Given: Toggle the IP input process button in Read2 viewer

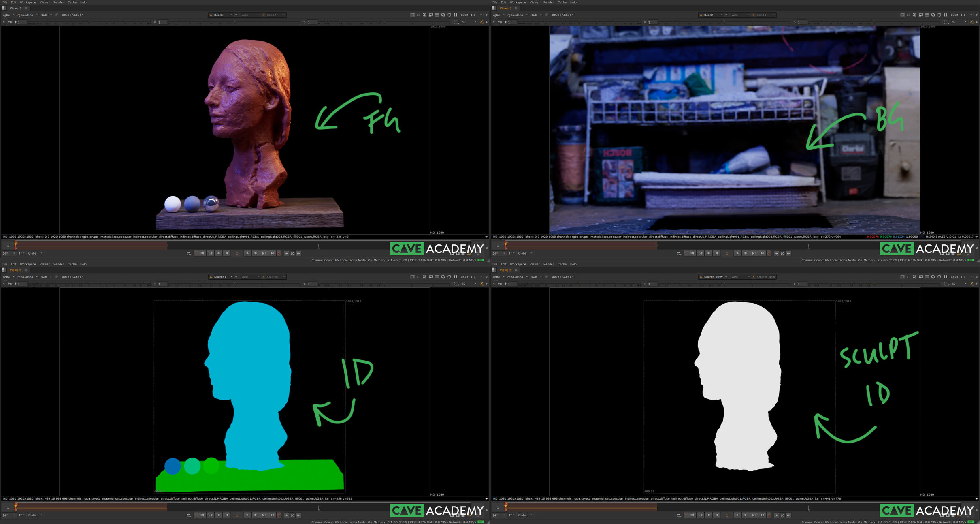Looking at the screenshot, I should coord(56,15).
